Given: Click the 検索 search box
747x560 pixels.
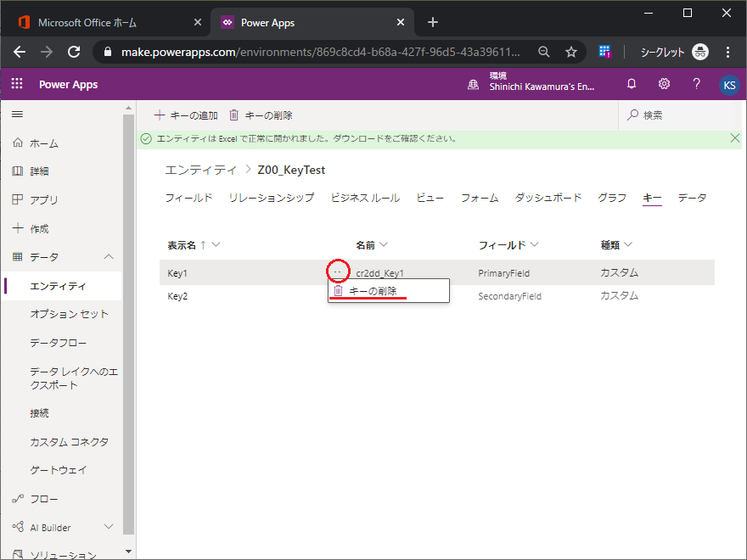Looking at the screenshot, I should (682, 115).
